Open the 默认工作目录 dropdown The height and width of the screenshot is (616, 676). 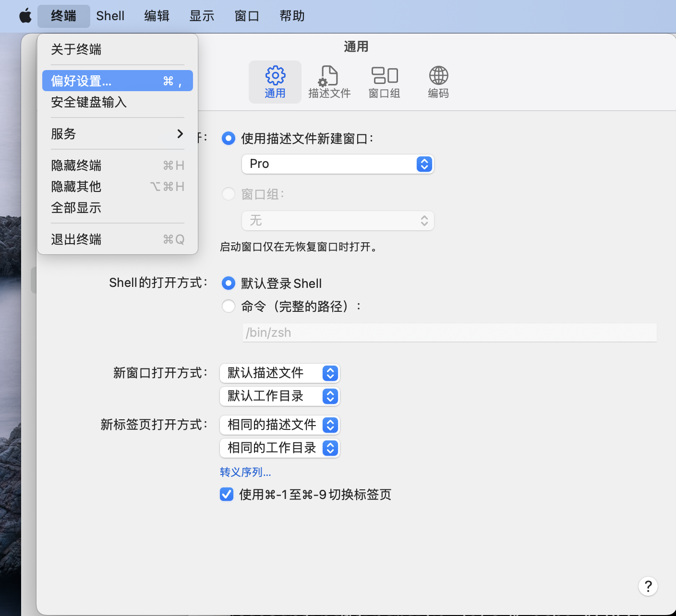click(279, 396)
